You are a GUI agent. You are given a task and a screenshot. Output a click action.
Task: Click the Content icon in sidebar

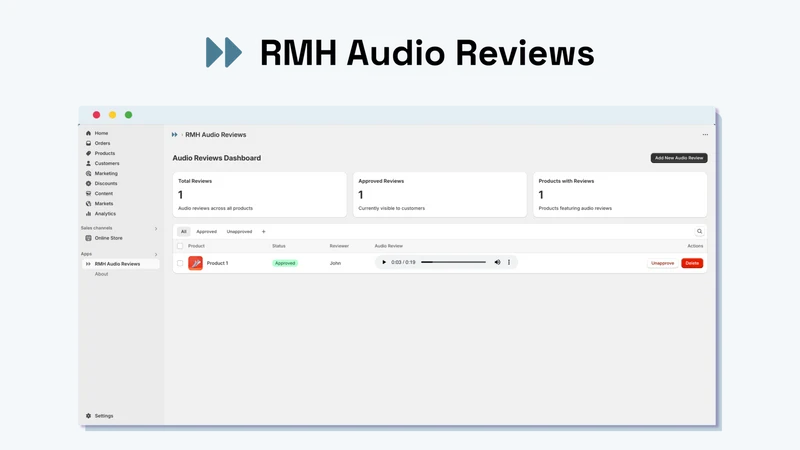pos(88,193)
